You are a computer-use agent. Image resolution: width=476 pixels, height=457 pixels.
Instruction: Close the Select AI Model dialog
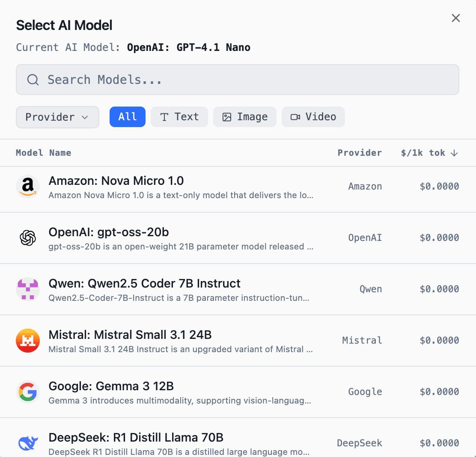click(456, 18)
